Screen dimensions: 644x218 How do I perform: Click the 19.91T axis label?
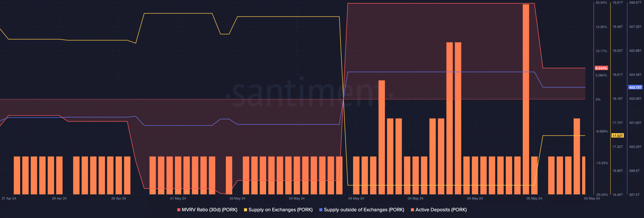618,3
